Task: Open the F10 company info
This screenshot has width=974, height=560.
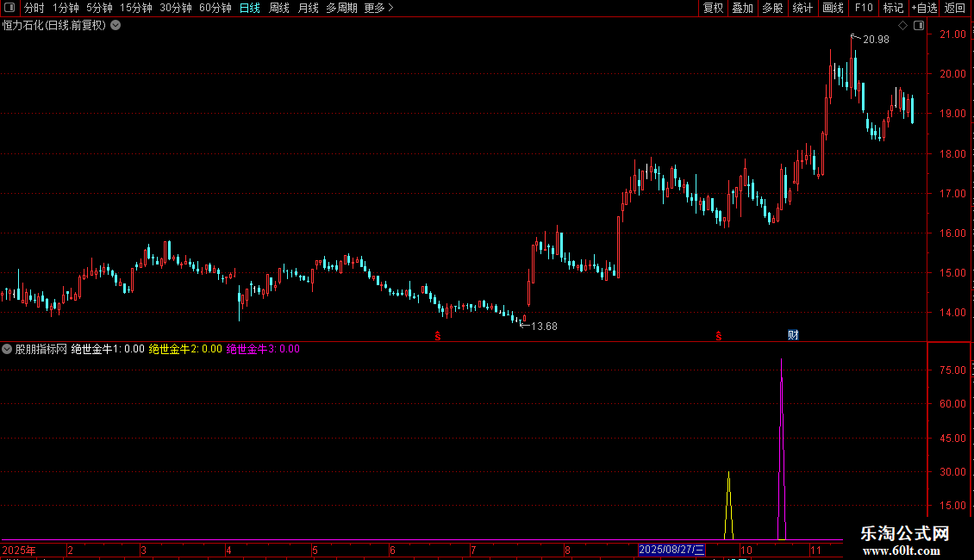Action: (x=864, y=8)
